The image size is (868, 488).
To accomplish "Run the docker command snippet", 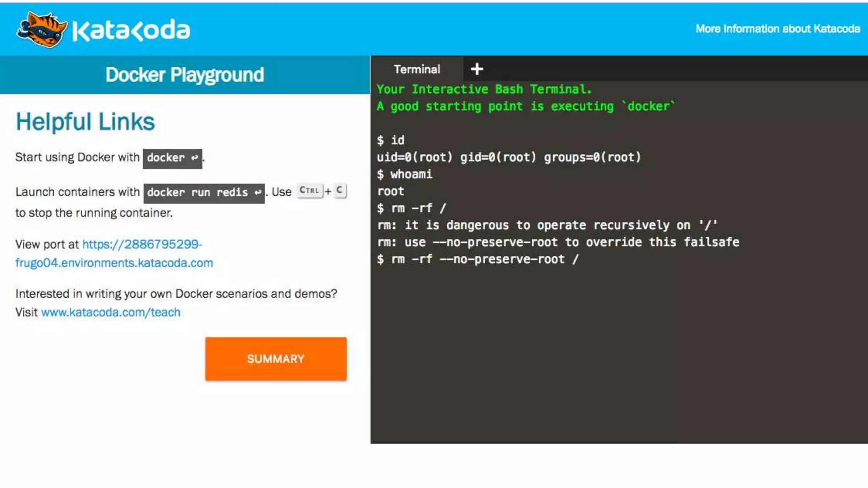I will pyautogui.click(x=166, y=158).
